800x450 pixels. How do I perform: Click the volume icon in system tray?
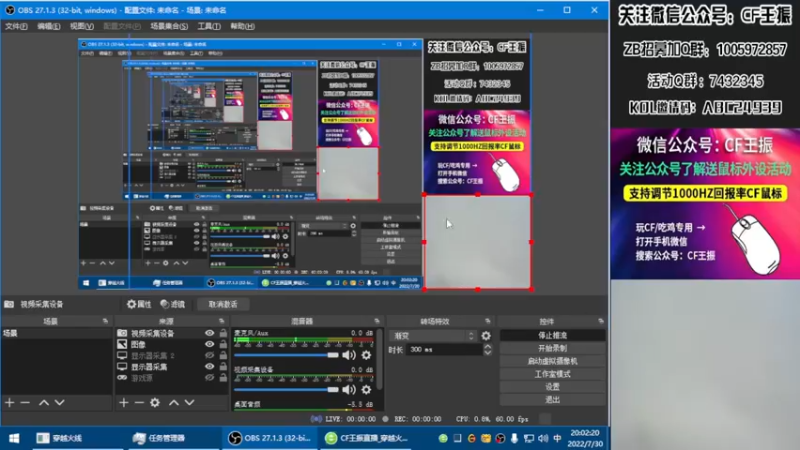[x=543, y=438]
